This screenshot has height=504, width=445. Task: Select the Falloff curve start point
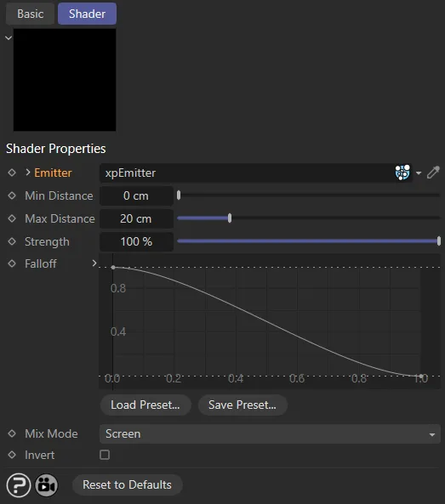coord(113,268)
